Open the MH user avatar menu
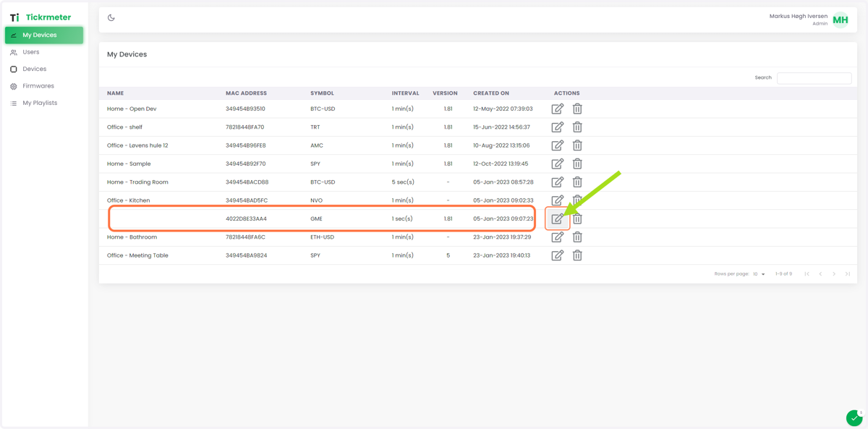868x429 pixels. [x=841, y=20]
